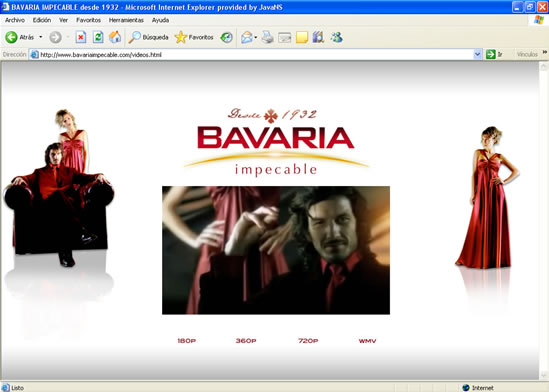Open the Búsqueda search tool
Viewport: 549px width, 392px height.
[x=148, y=37]
